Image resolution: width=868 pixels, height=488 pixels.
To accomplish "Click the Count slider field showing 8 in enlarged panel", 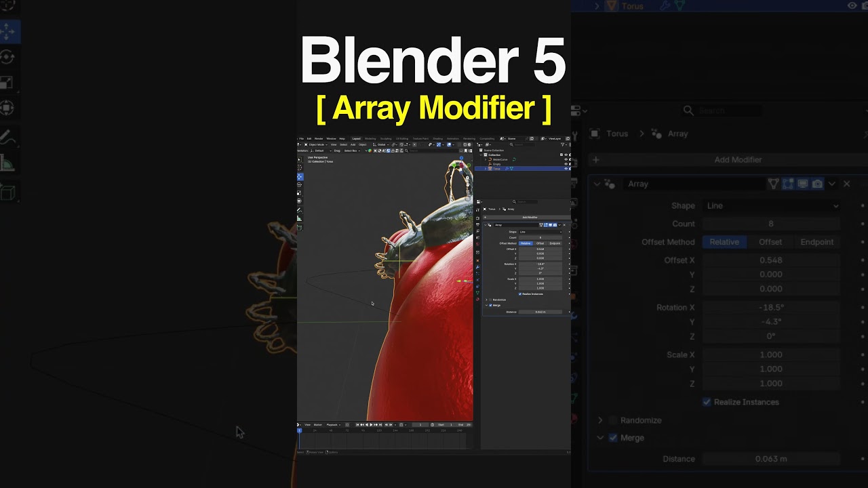I will pos(772,224).
